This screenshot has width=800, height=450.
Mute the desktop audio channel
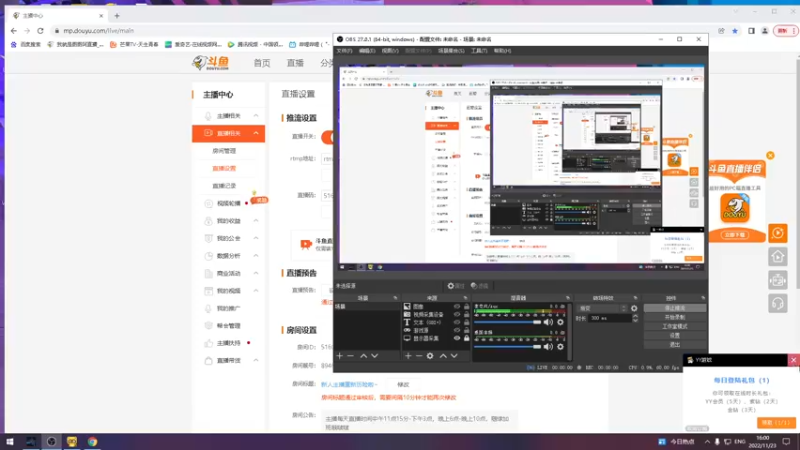548,347
